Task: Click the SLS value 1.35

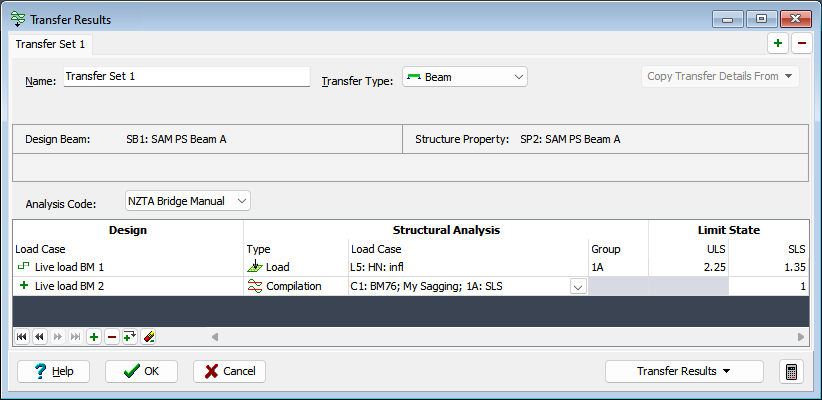Action: [x=768, y=267]
